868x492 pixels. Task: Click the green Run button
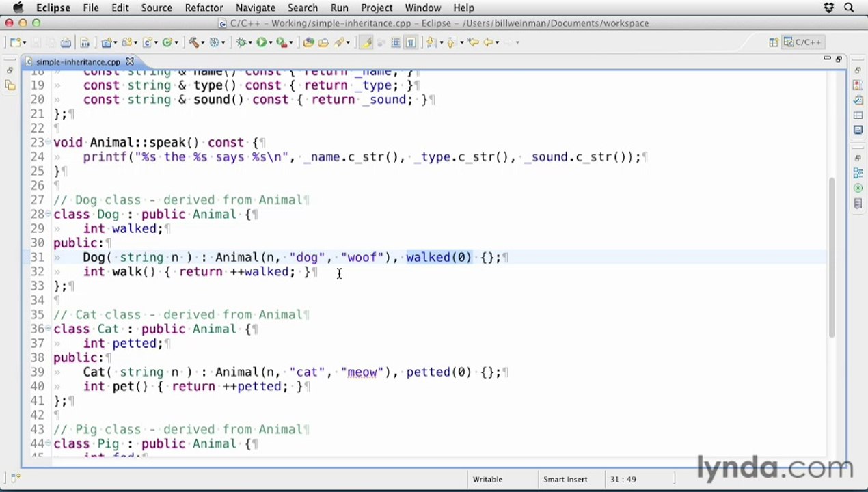(261, 42)
